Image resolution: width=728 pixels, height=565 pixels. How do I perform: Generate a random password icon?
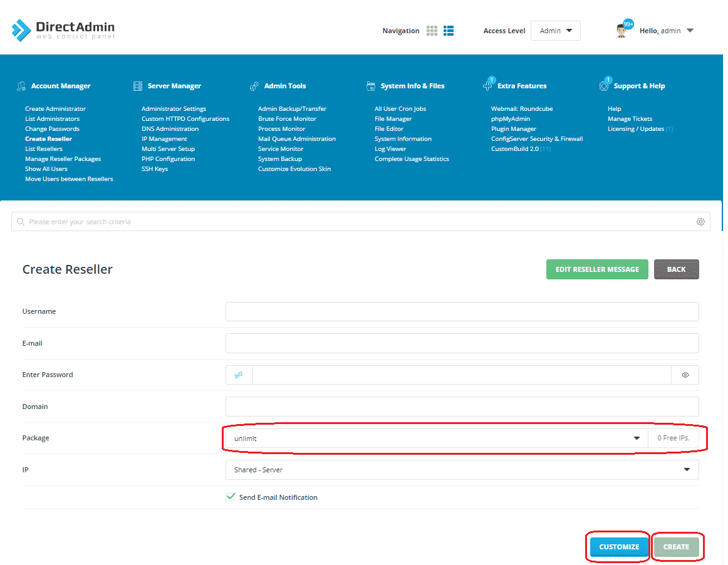tap(239, 375)
